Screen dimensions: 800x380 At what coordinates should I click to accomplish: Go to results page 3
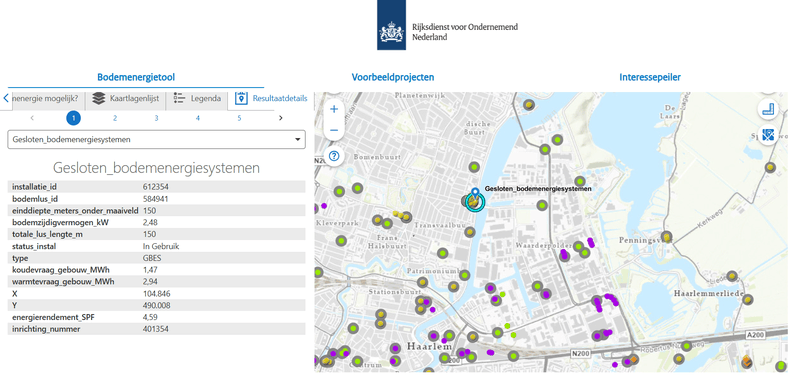pyautogui.click(x=156, y=118)
